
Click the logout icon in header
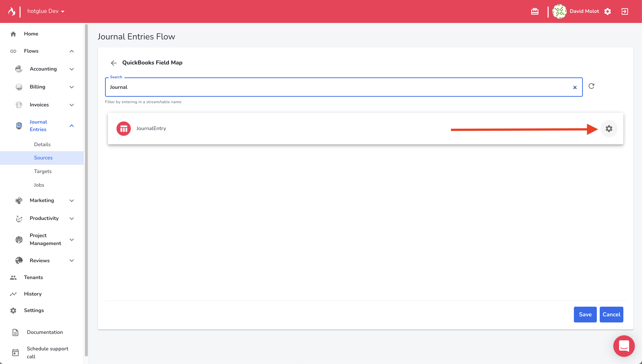click(624, 11)
